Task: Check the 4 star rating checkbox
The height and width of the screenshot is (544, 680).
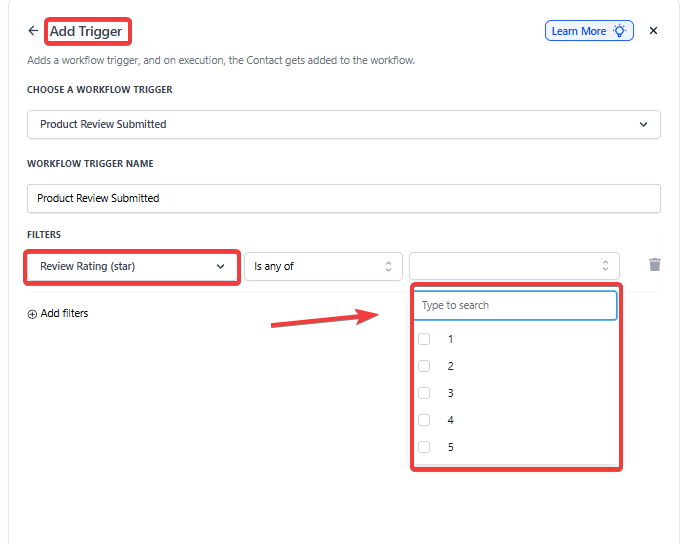Action: point(424,420)
